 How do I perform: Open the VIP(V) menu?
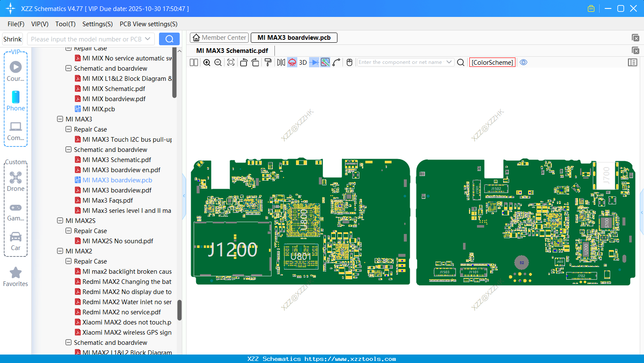click(40, 24)
